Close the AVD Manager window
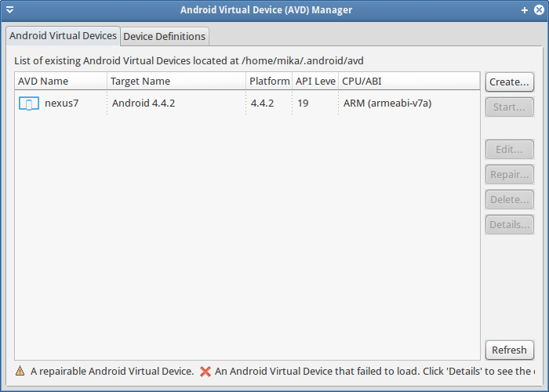This screenshot has height=392, width=549. [538, 10]
